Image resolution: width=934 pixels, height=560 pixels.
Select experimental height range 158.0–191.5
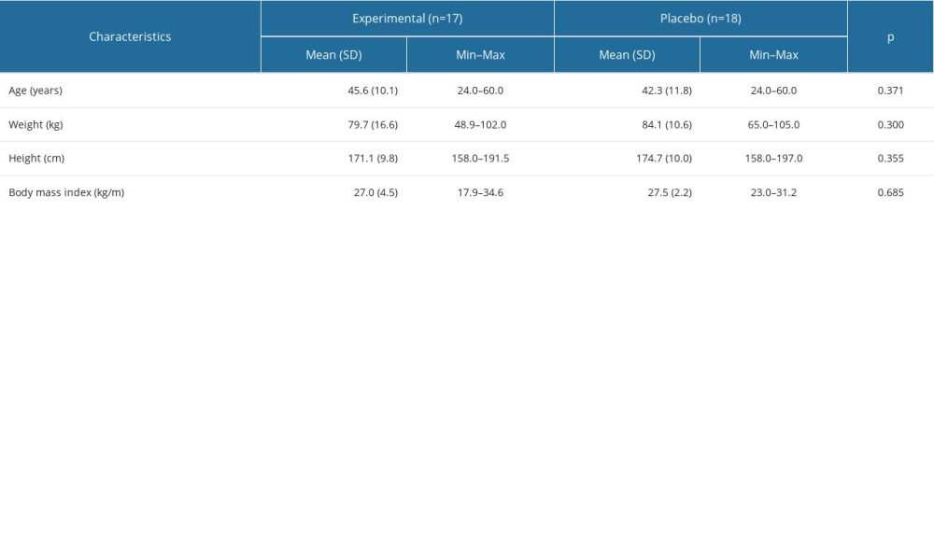[480, 159]
